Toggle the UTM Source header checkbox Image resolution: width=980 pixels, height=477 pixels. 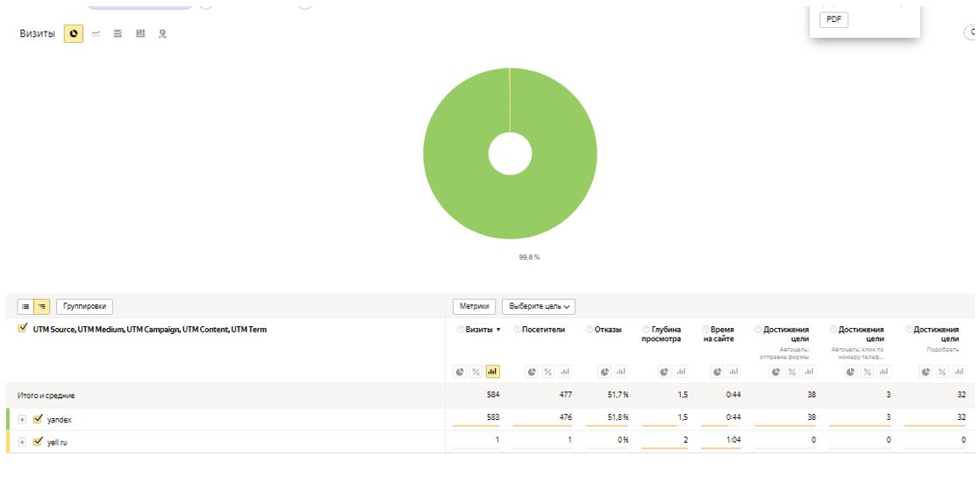tap(23, 329)
